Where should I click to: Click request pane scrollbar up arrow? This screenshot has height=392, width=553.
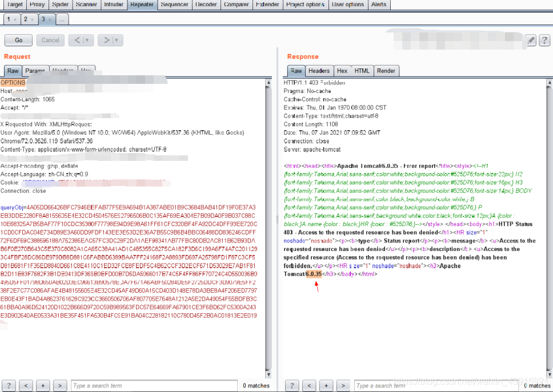coord(269,82)
